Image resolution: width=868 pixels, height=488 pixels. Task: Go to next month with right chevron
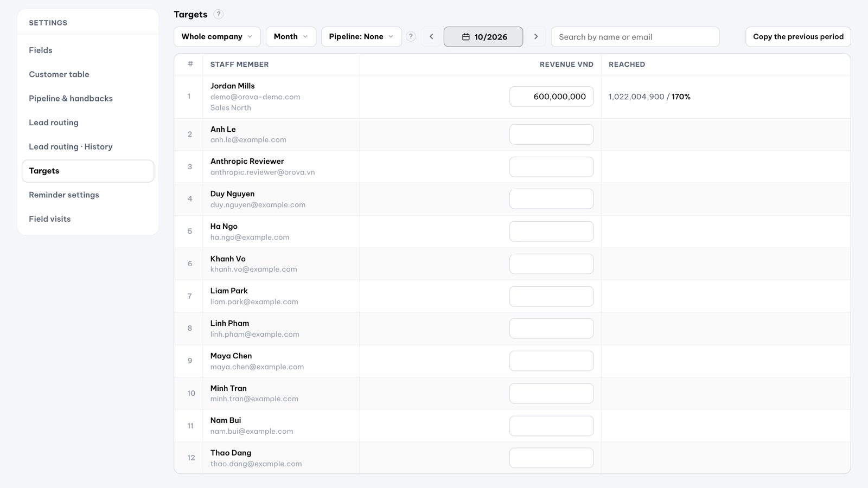point(536,36)
